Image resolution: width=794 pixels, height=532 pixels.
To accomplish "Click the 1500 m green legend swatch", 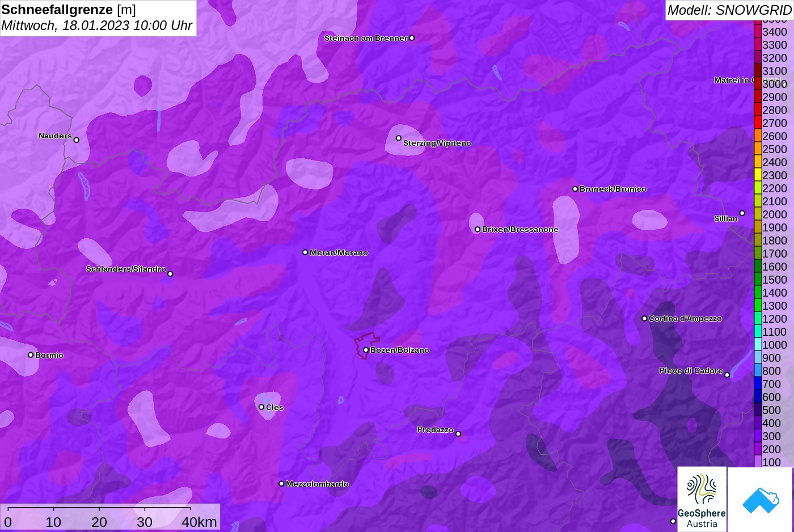I will (x=758, y=279).
